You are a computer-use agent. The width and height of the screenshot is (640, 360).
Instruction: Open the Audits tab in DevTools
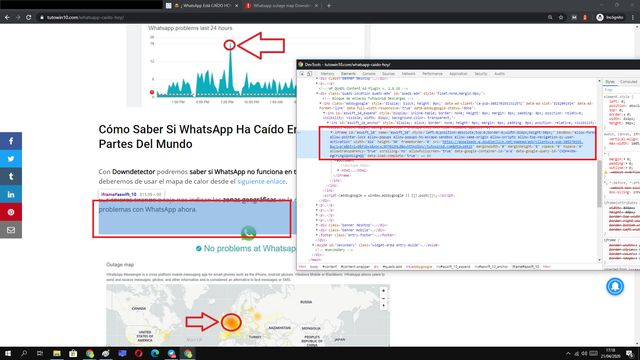[499, 74]
